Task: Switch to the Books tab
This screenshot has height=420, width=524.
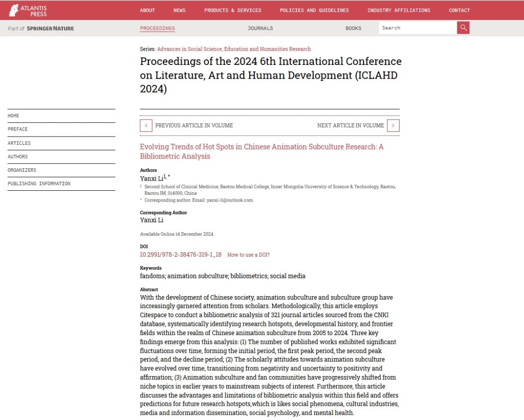Action: point(353,29)
